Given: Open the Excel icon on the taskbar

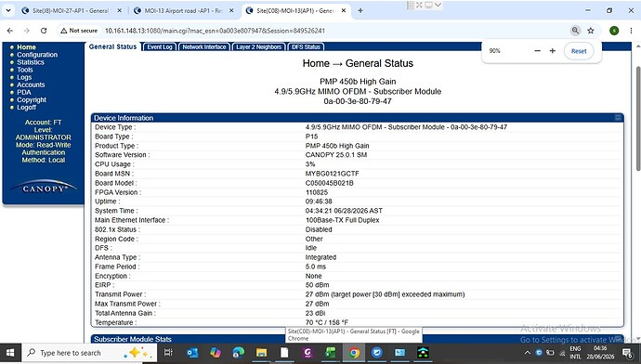Looking at the screenshot, I should click(x=331, y=353).
